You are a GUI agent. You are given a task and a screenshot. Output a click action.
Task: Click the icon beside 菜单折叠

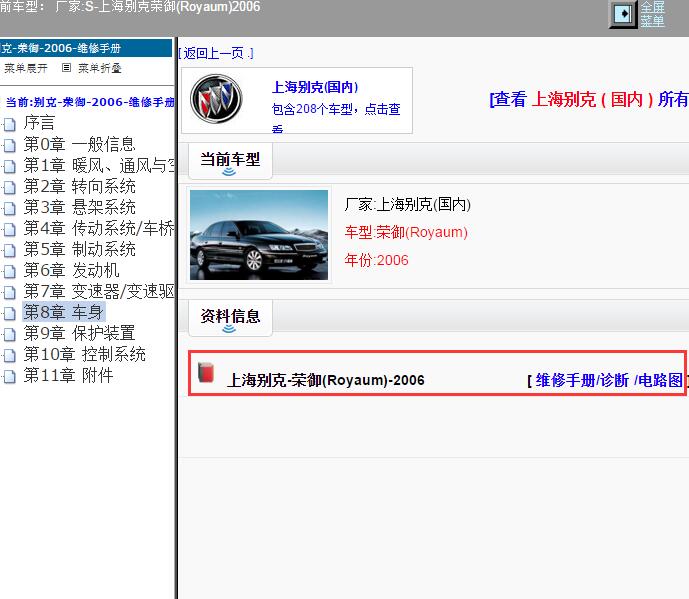(x=66, y=68)
